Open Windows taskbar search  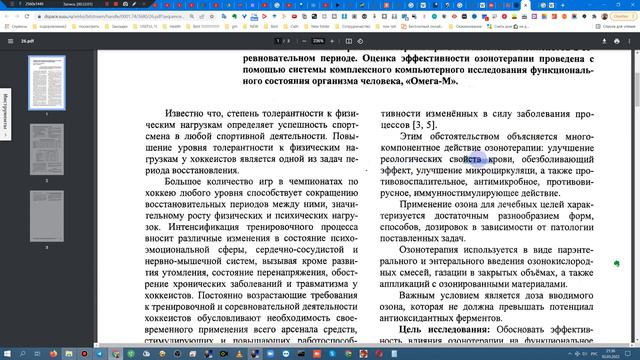(22, 353)
